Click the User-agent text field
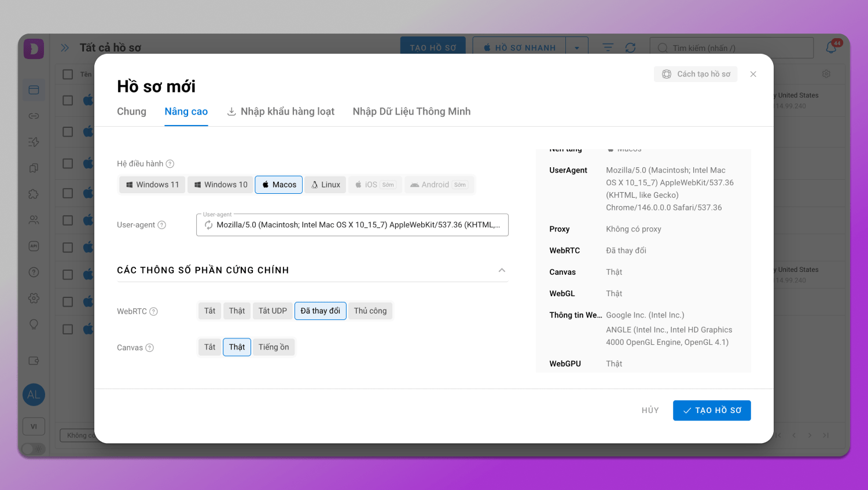Viewport: 868px width, 490px height. (x=358, y=225)
